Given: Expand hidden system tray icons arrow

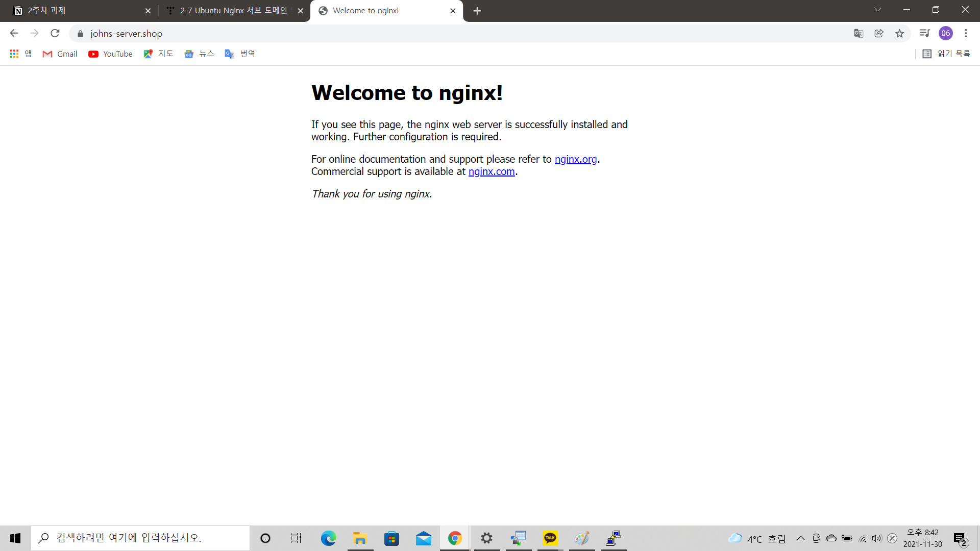Looking at the screenshot, I should coord(800,538).
